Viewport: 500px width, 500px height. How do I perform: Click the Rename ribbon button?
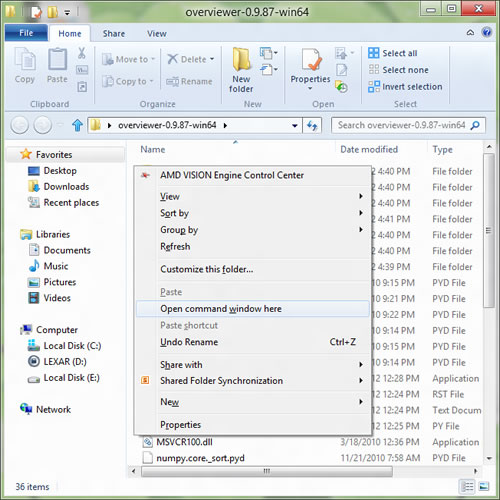tap(189, 81)
